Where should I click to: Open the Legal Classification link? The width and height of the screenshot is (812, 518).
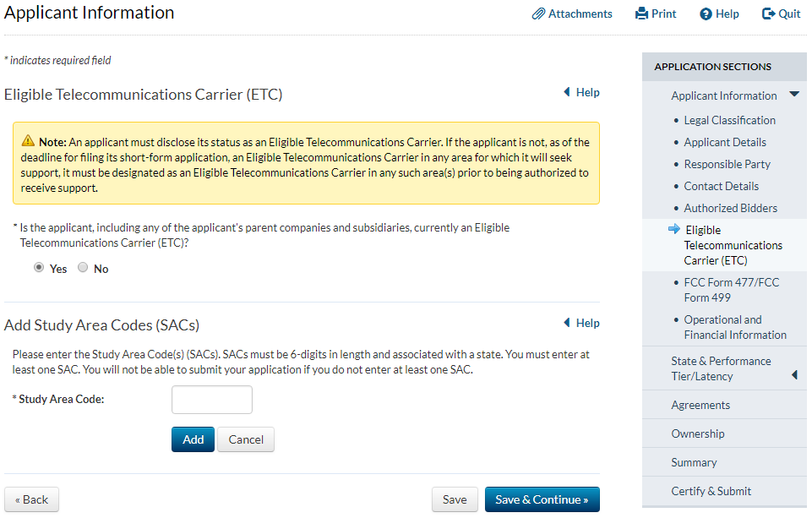click(729, 120)
